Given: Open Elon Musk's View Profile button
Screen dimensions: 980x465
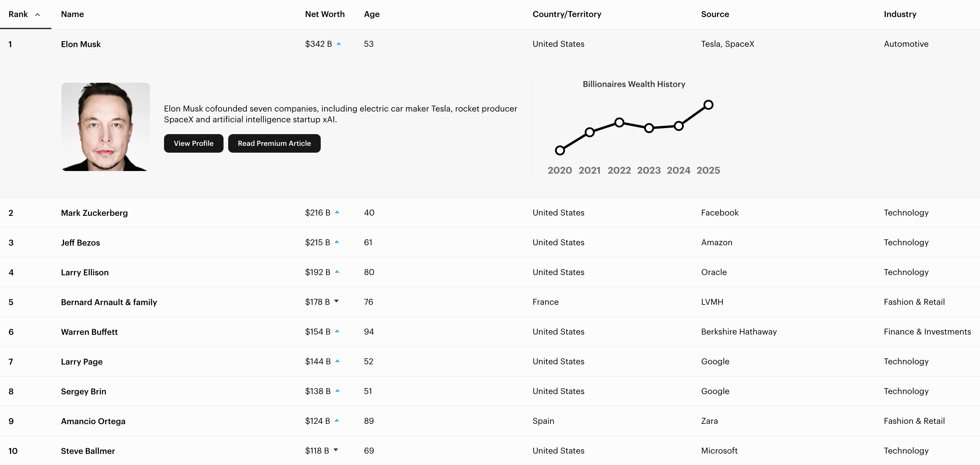Looking at the screenshot, I should [x=193, y=143].
